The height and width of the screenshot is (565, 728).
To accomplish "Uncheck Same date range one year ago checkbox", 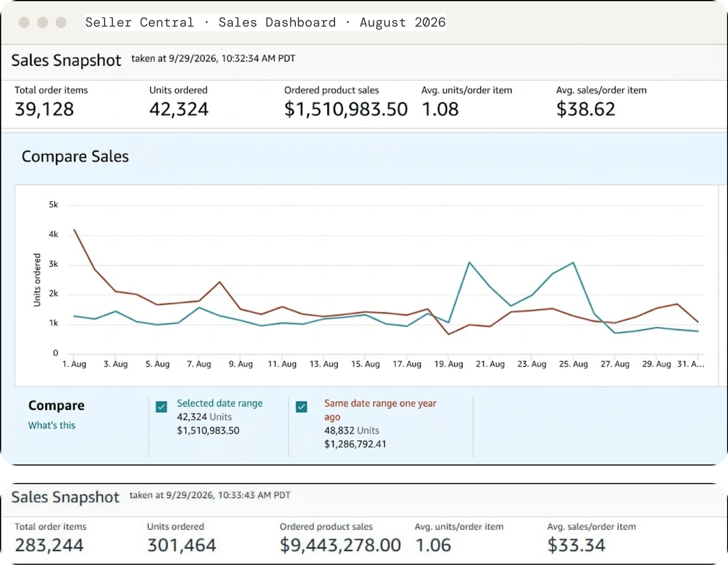I will (301, 407).
